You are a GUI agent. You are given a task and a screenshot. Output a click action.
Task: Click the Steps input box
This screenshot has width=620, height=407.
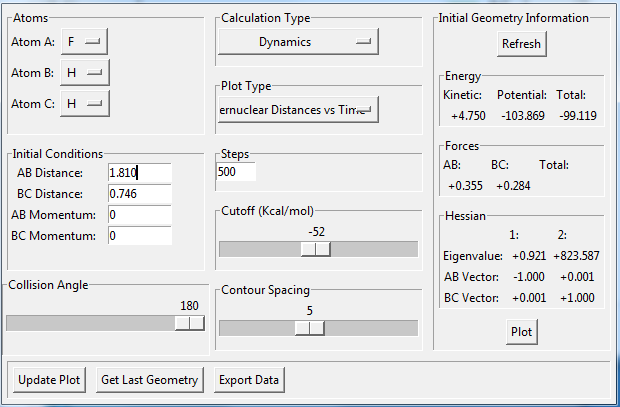click(x=236, y=172)
